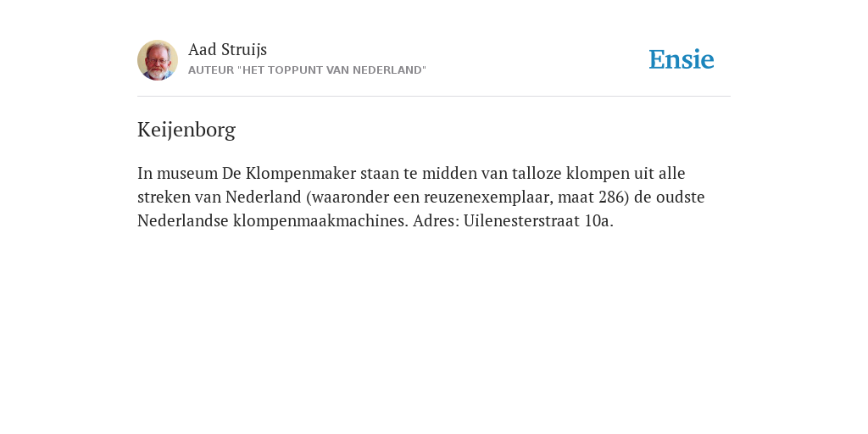Image resolution: width=868 pixels, height=434 pixels.
Task: Open the Ensie logo link
Action: pyautogui.click(x=682, y=59)
